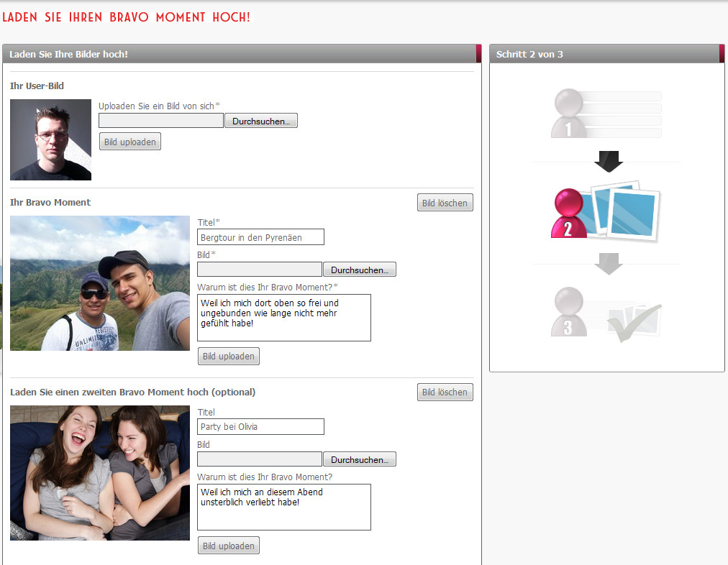Click the second Bravo Moment optional heading

132,392
